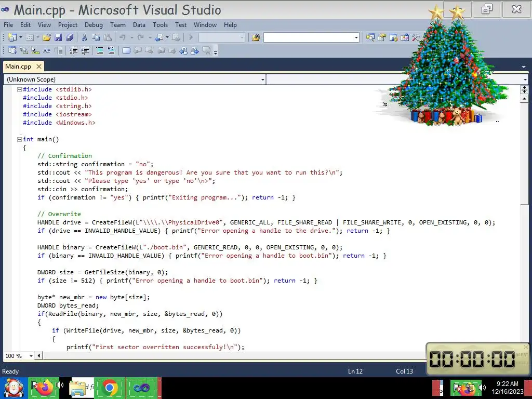The image size is (532, 399).
Task: Click the New Project toolbar icon
Action: click(x=12, y=37)
